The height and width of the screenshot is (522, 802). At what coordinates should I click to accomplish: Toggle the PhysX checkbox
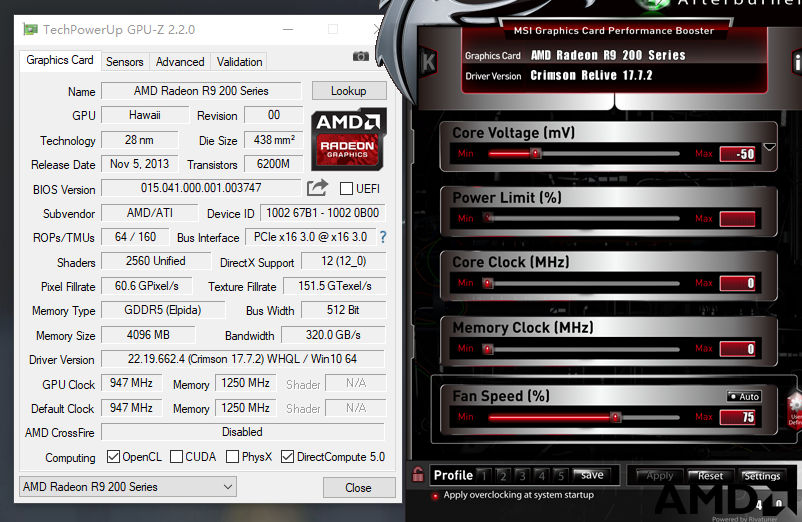tap(232, 457)
